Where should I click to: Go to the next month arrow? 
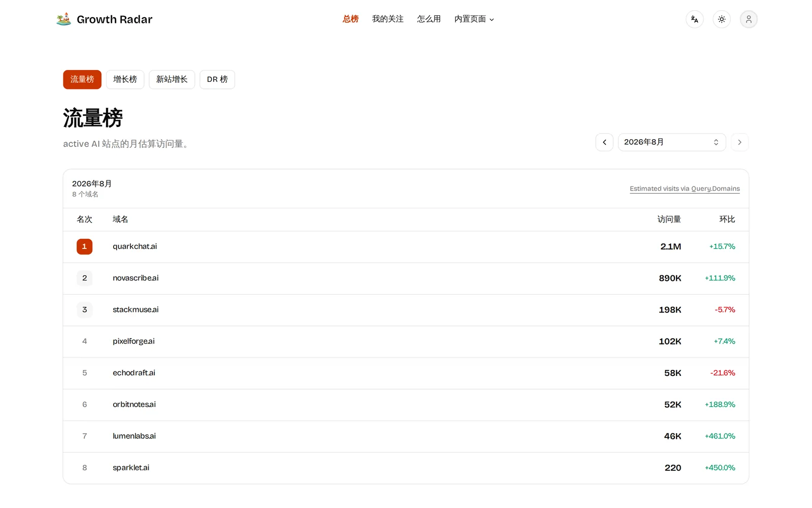(740, 142)
